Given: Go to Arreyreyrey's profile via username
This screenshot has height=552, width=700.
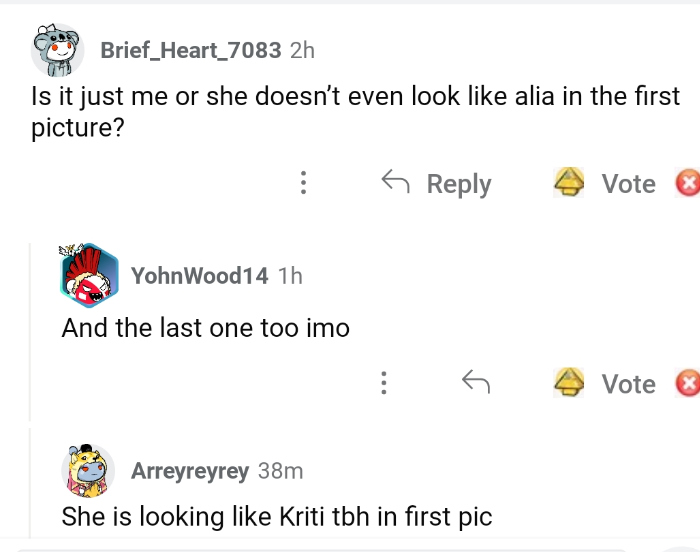Looking at the screenshot, I should click(190, 470).
